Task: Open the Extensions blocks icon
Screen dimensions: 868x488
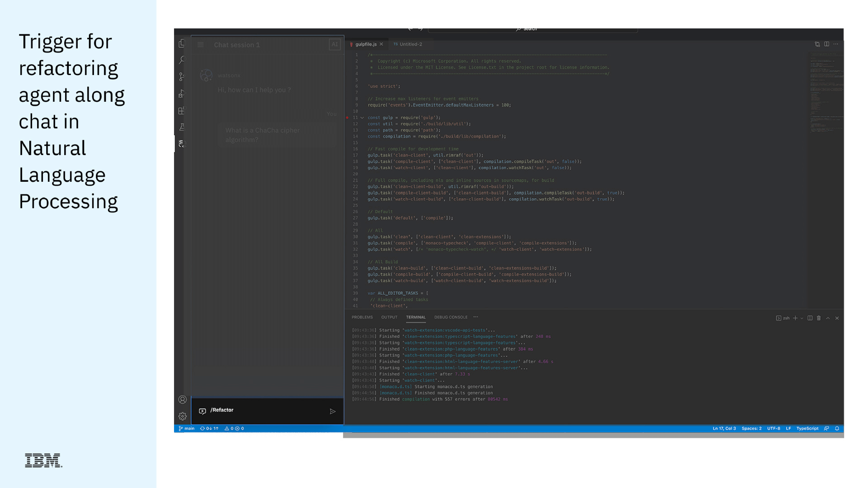Action: [x=182, y=110]
